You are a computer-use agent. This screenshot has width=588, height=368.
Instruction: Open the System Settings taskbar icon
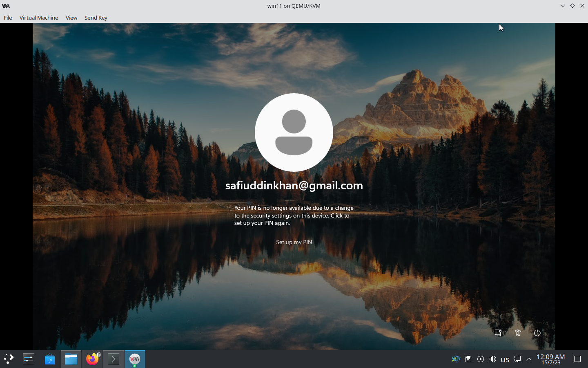pos(28,359)
